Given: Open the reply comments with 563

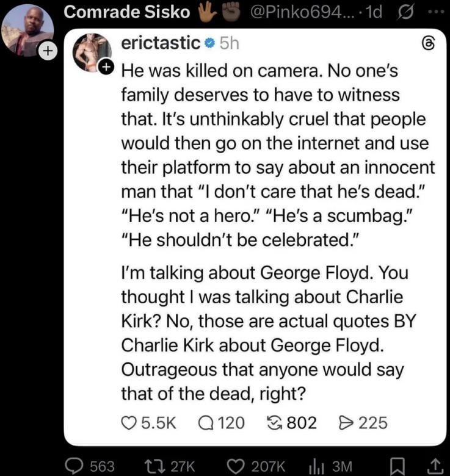Looking at the screenshot, I should 90,466.
